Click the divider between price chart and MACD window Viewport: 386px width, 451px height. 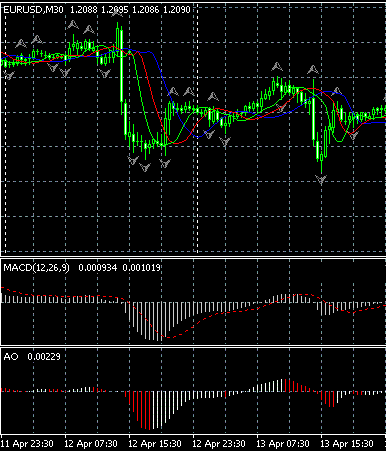[x=193, y=257]
